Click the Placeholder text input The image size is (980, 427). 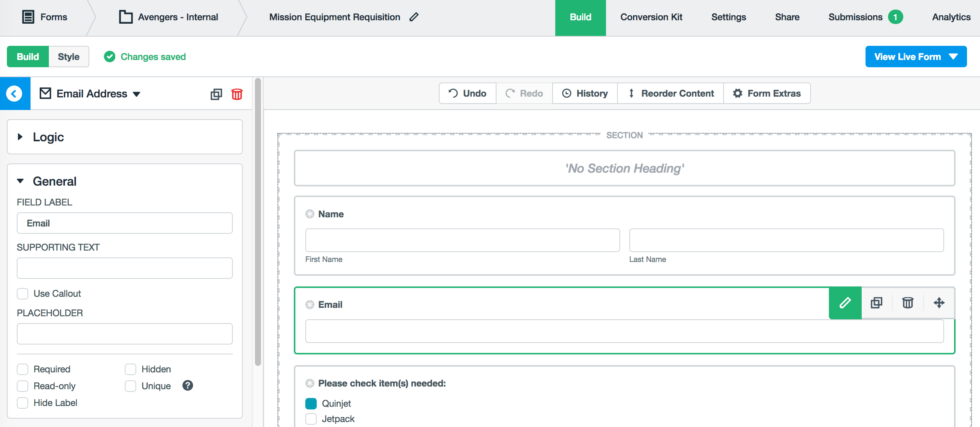124,334
